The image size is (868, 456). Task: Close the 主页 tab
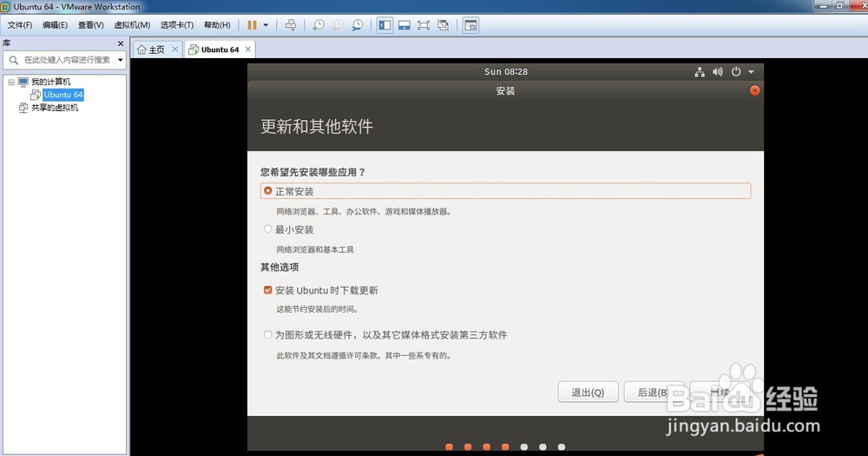(x=175, y=49)
